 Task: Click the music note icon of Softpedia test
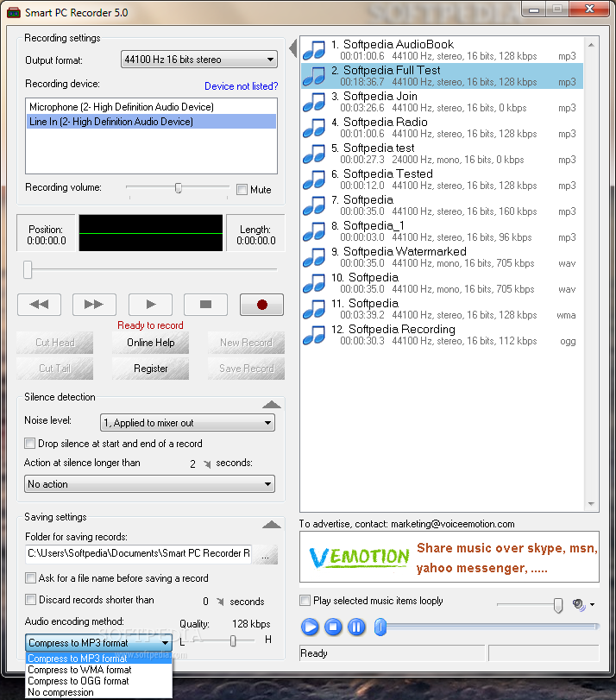pyautogui.click(x=314, y=154)
